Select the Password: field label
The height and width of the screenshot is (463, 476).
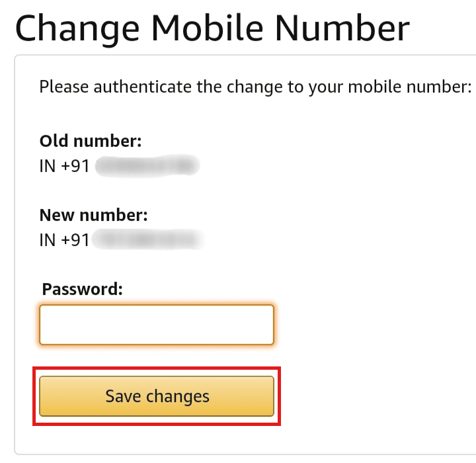pos(83,289)
